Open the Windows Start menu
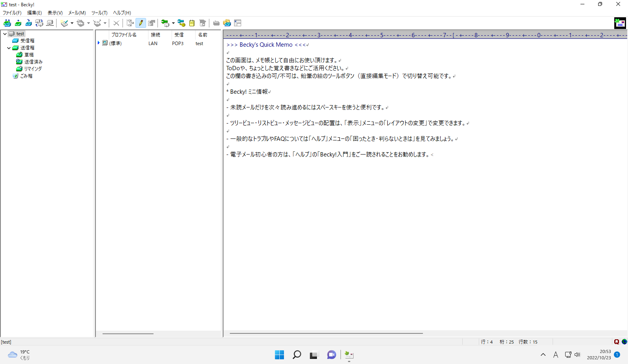628x364 pixels. (x=279, y=355)
